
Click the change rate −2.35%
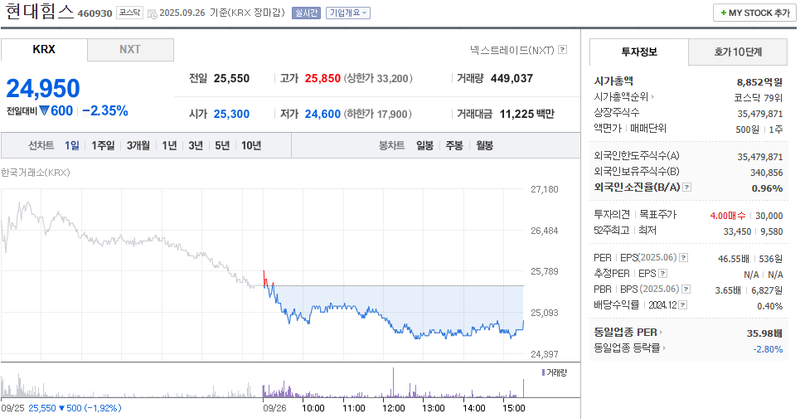coord(105,111)
